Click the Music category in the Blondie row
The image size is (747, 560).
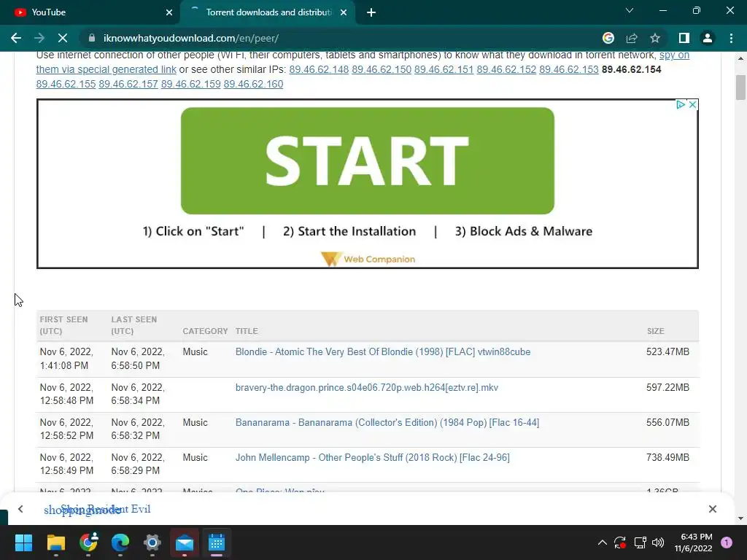pos(195,352)
